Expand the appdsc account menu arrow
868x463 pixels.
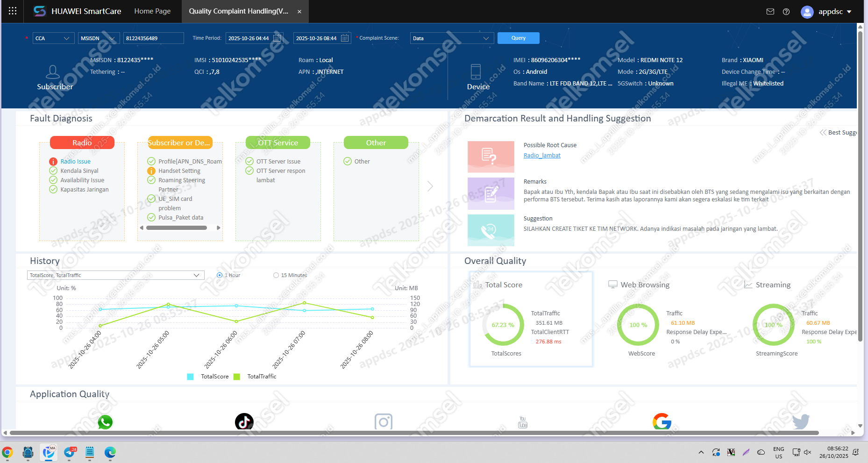849,12
